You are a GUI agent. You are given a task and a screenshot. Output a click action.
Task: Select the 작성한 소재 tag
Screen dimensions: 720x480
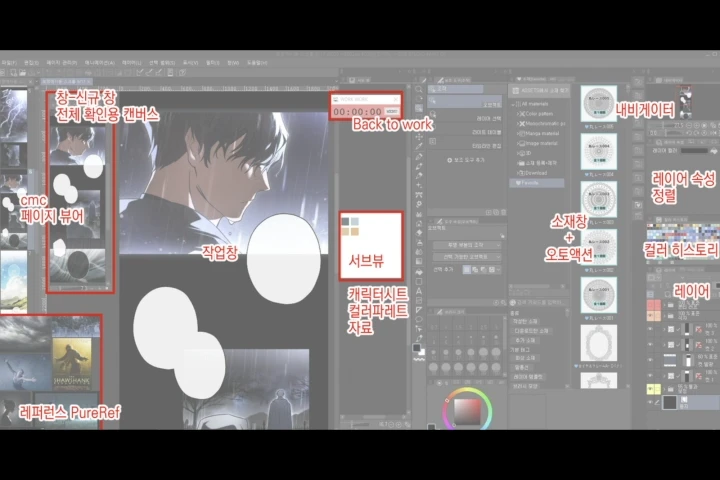(x=525, y=321)
